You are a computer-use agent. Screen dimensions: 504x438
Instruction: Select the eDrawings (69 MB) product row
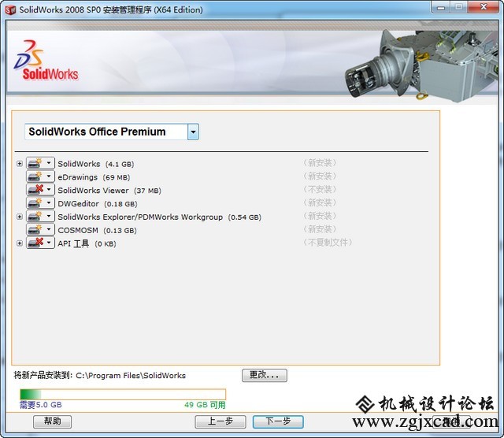[94, 177]
